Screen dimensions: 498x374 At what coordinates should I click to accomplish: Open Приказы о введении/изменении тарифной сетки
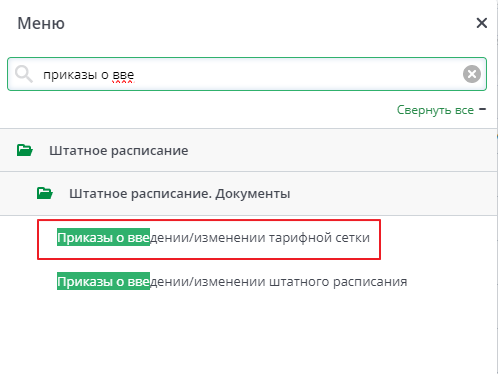(x=213, y=238)
